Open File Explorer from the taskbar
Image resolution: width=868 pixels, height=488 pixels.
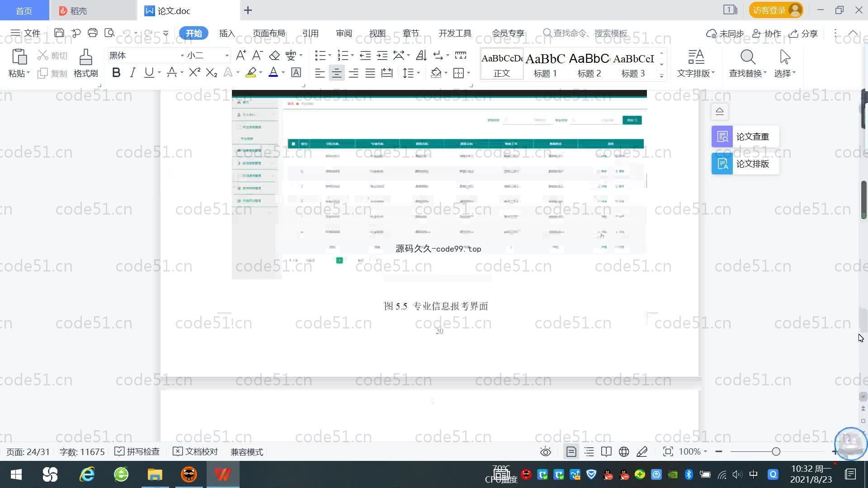coord(155,474)
